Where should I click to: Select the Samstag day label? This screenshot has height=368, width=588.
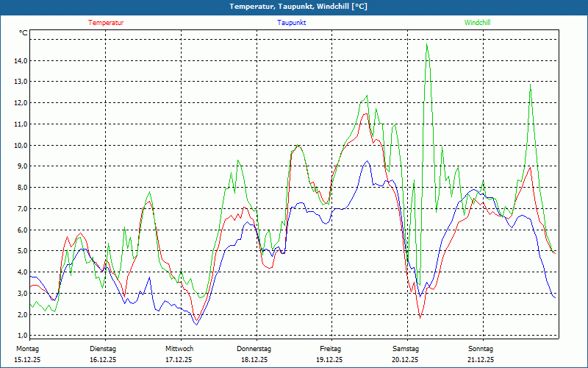[x=405, y=349]
